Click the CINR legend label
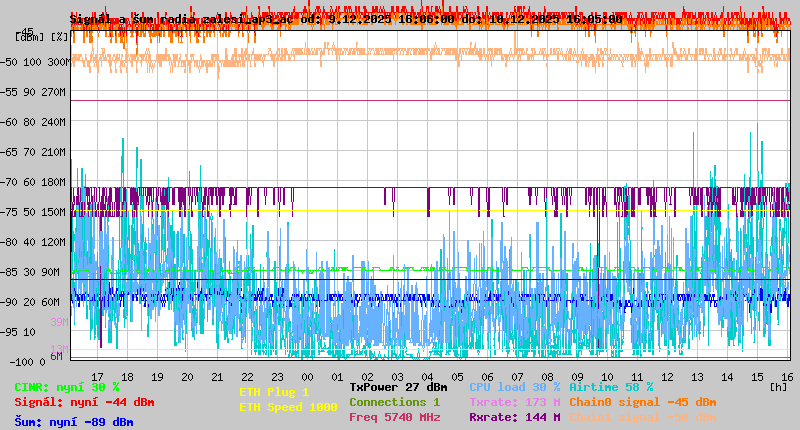The image size is (800, 430). 67,387
